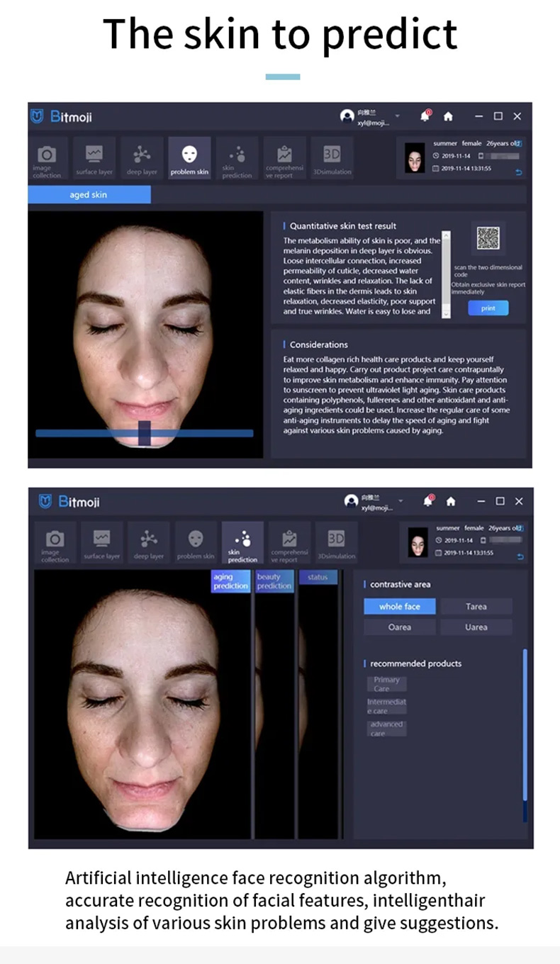Screen dimensions: 560x964
Task: Expand account dropdown arrow in aged-skin window
Action: [398, 116]
